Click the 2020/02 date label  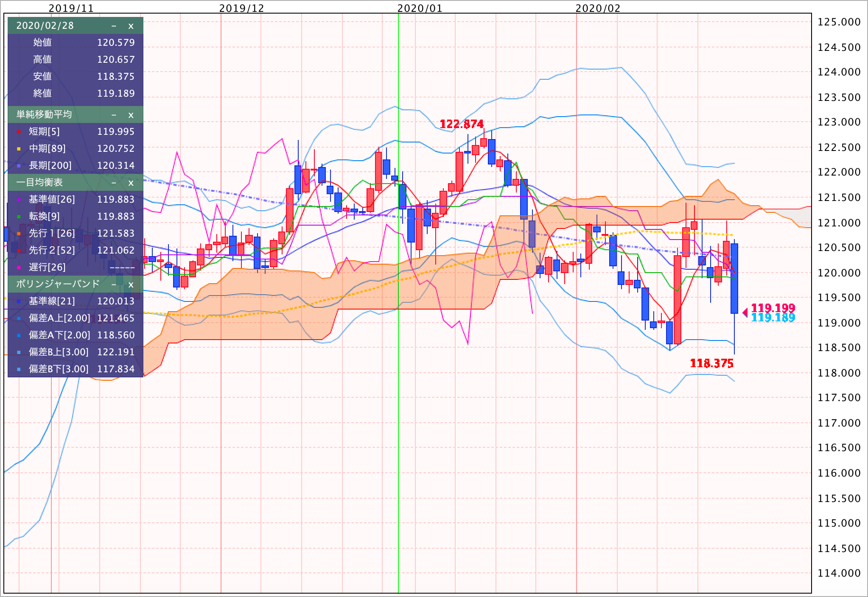tap(598, 8)
